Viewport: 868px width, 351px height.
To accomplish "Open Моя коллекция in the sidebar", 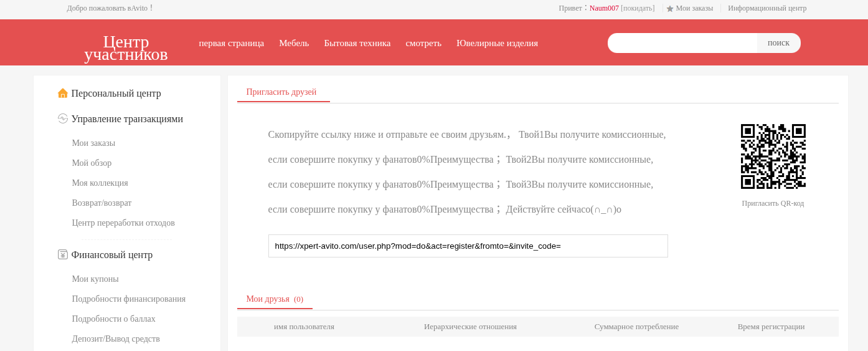I will (100, 183).
